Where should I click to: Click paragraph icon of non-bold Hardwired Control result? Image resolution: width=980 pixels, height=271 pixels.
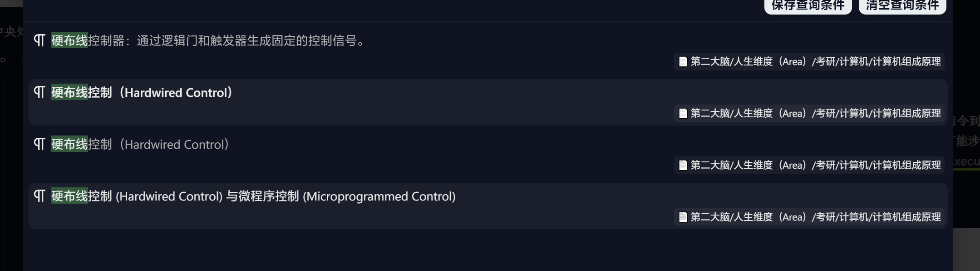click(39, 144)
